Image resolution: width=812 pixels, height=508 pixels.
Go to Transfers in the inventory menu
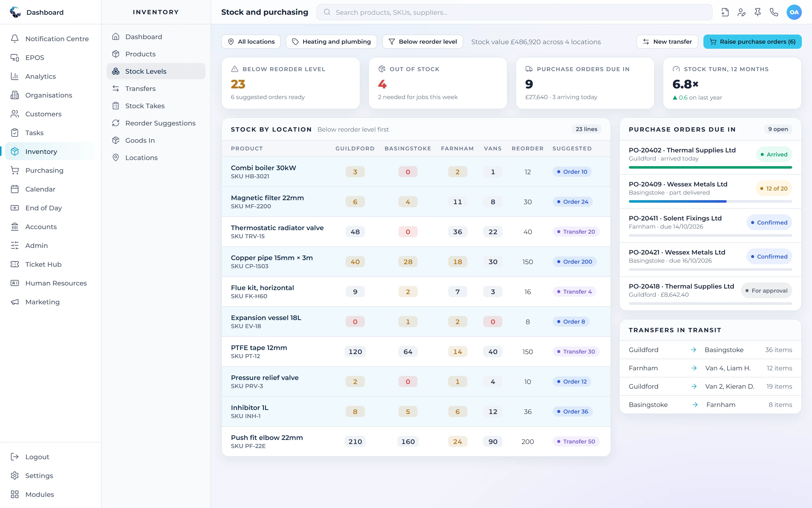coord(156,88)
